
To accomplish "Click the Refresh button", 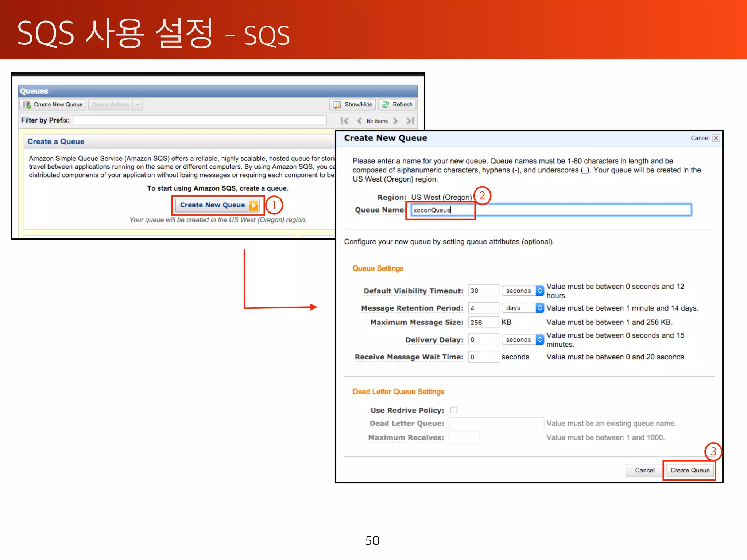I will pos(397,105).
